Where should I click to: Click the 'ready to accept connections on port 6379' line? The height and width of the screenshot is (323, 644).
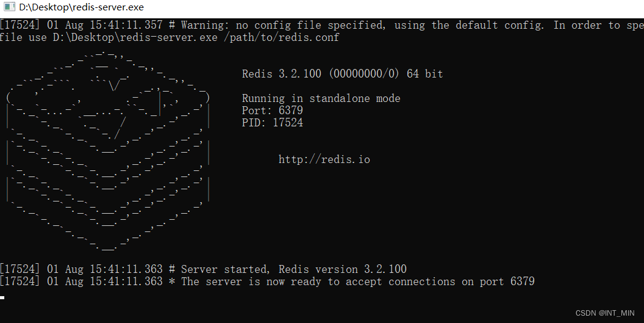[267, 281]
